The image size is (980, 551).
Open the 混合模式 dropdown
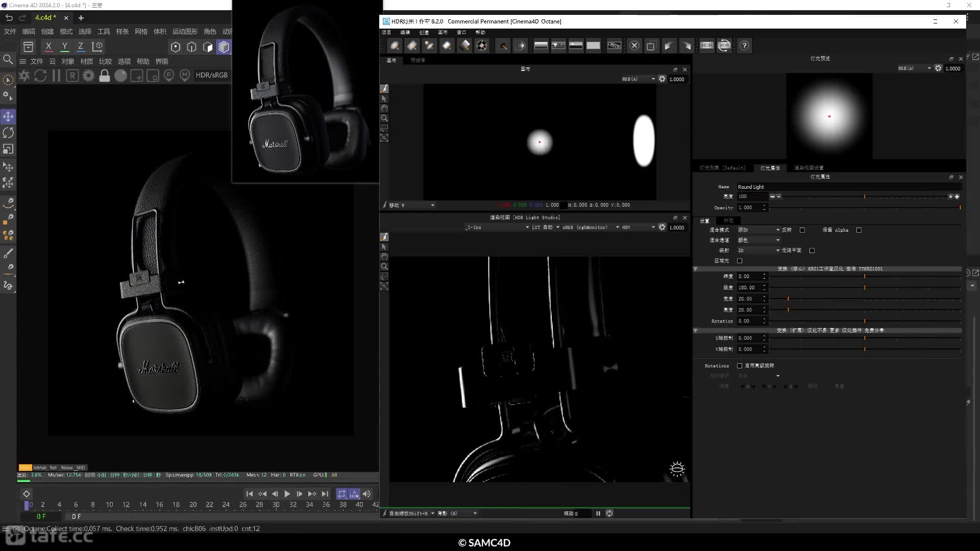point(758,230)
